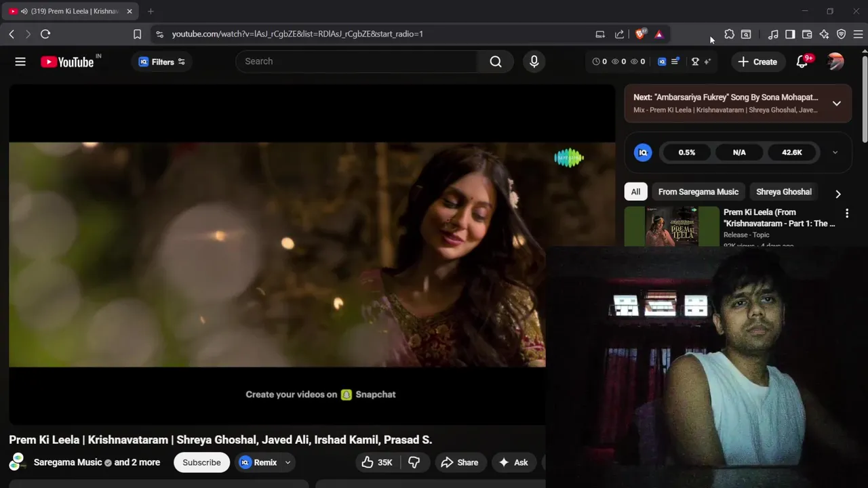
Task: Open the Prem Ki Leela Topic video title
Action: (779, 218)
